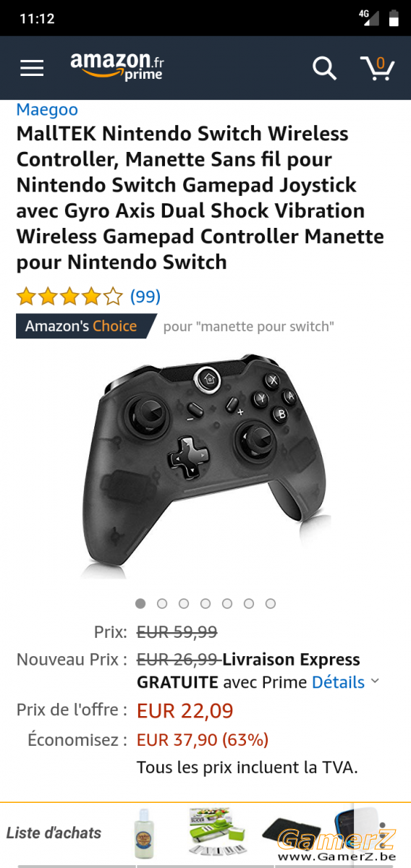Tap the bottle product in shopping list
Screen dimensions: 411x868
click(149, 833)
